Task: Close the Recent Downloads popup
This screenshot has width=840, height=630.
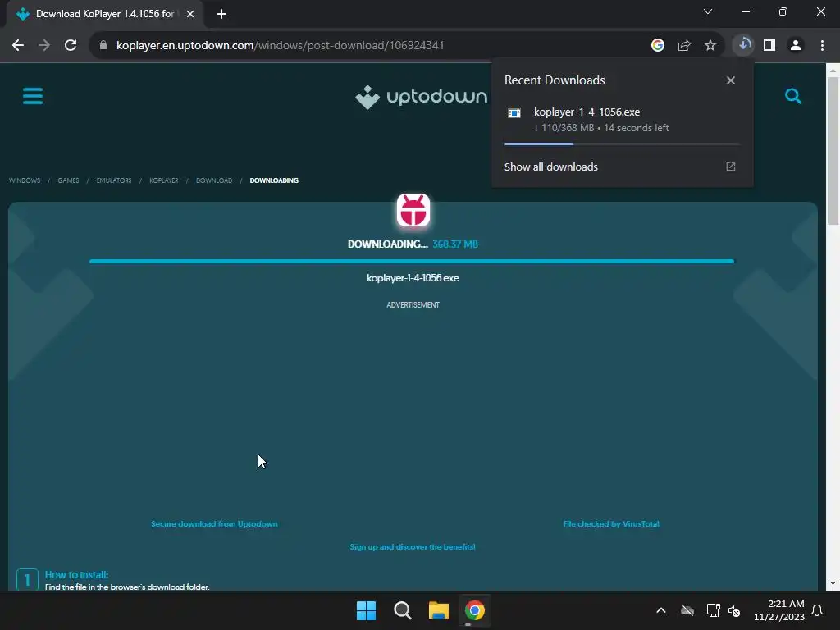Action: point(731,80)
